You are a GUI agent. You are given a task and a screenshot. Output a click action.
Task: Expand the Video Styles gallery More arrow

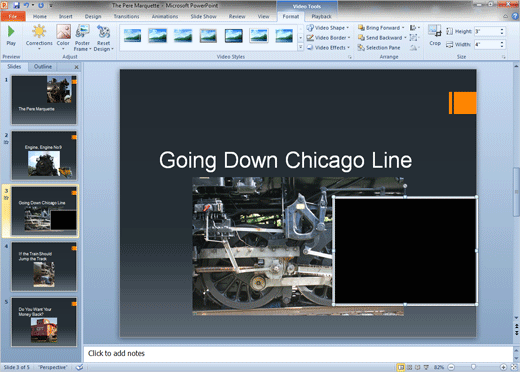tap(300, 47)
